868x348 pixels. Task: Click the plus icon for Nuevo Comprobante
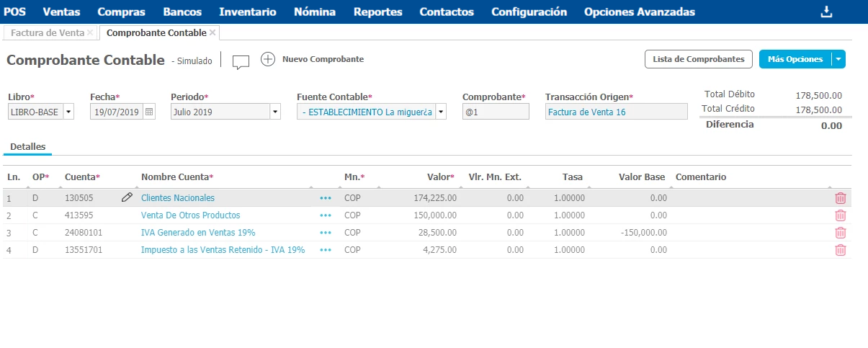tap(268, 59)
